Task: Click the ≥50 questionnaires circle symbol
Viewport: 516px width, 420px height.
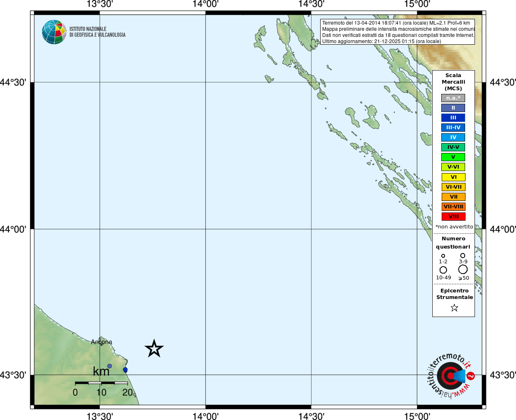Action: pos(463,269)
